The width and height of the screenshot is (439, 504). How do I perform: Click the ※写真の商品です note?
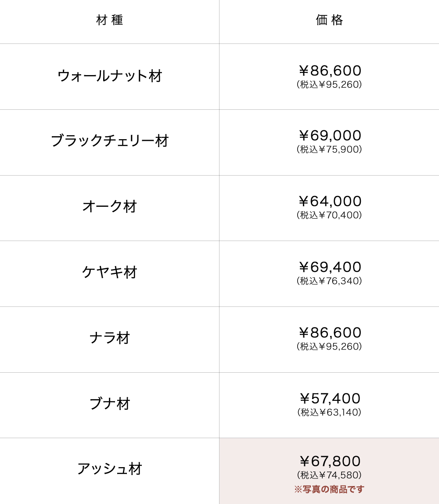click(x=329, y=490)
